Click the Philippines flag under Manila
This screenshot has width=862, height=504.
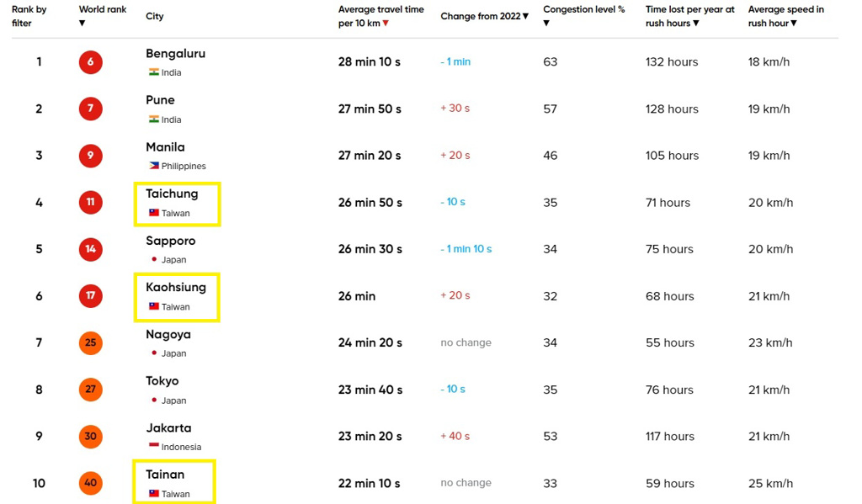154,167
